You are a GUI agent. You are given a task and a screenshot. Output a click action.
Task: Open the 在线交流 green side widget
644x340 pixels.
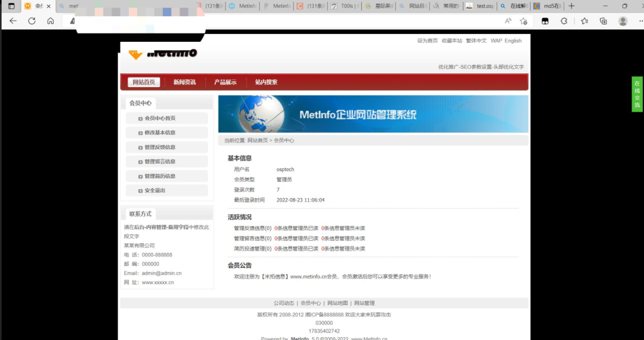click(637, 94)
